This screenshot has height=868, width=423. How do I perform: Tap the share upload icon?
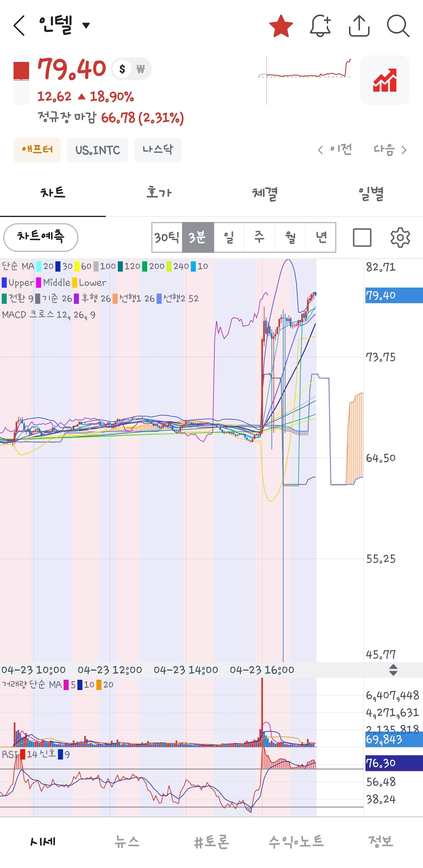click(359, 26)
